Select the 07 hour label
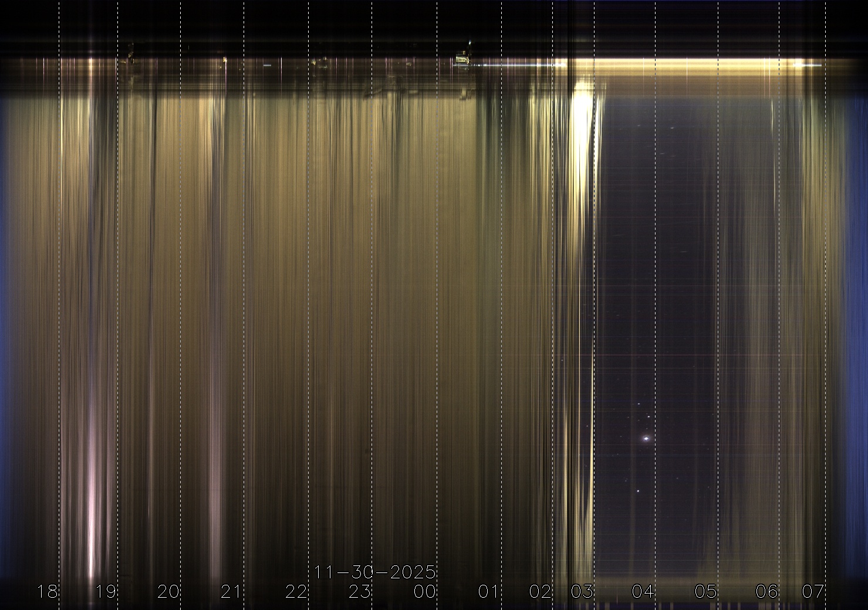Screen dimensions: 868x610 (813, 591)
